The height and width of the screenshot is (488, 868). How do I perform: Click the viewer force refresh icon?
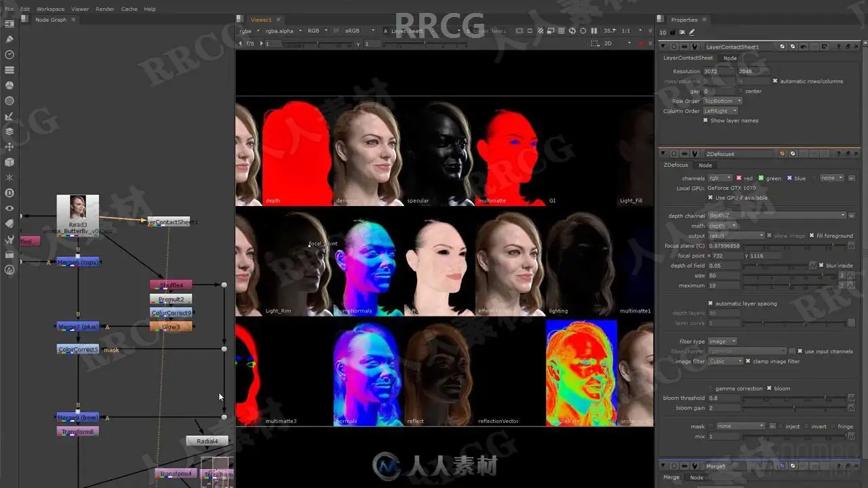(x=572, y=30)
